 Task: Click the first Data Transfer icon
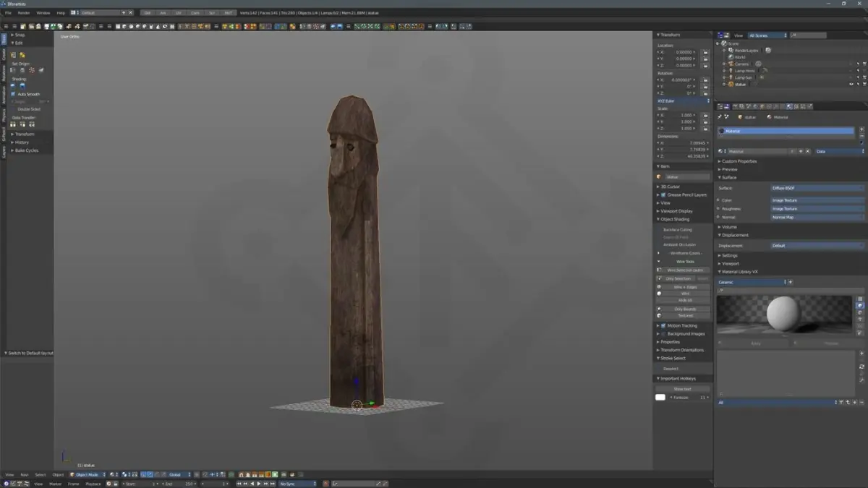coord(13,124)
